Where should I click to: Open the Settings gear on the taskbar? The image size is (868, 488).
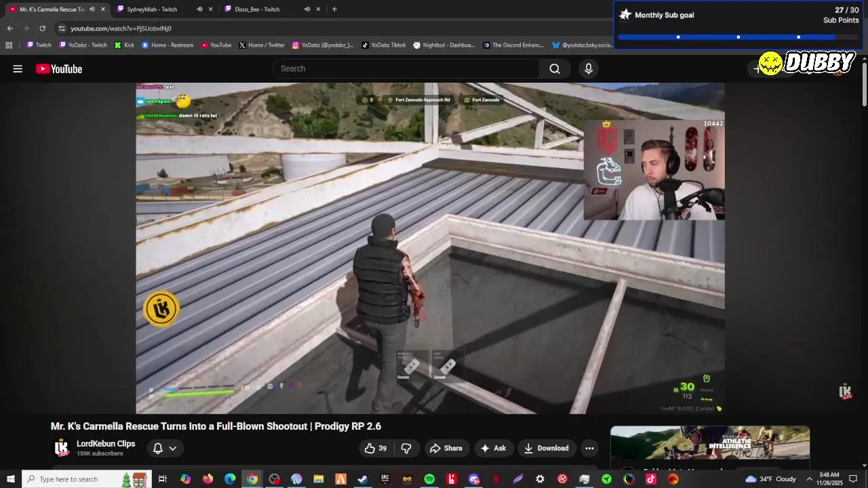point(540,479)
